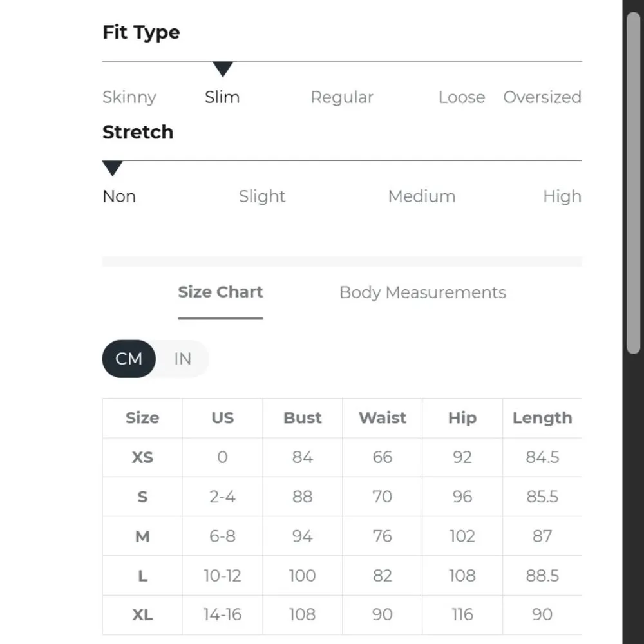644x644 pixels.
Task: Switch to the Body Measurements tab
Action: [422, 292]
